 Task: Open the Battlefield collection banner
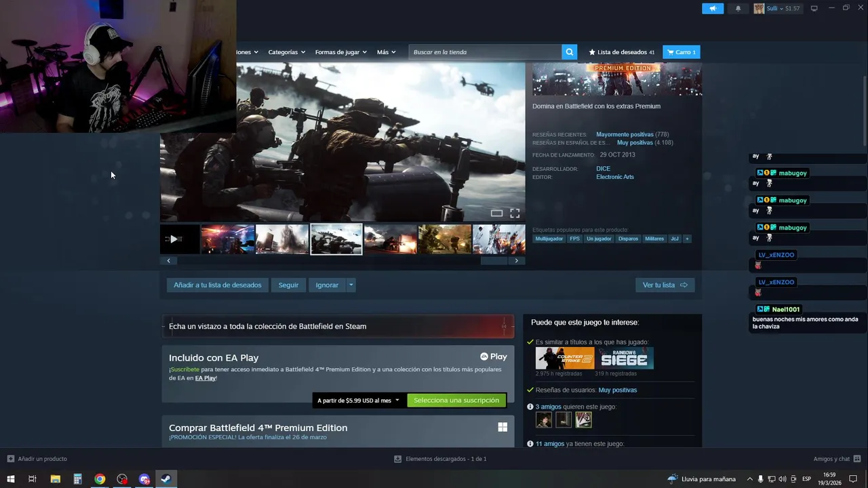(x=338, y=326)
